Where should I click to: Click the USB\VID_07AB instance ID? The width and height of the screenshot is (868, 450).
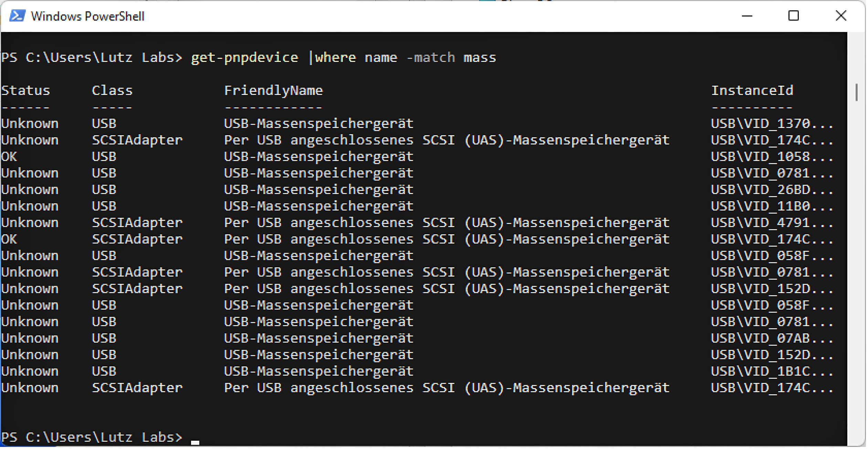(x=772, y=338)
